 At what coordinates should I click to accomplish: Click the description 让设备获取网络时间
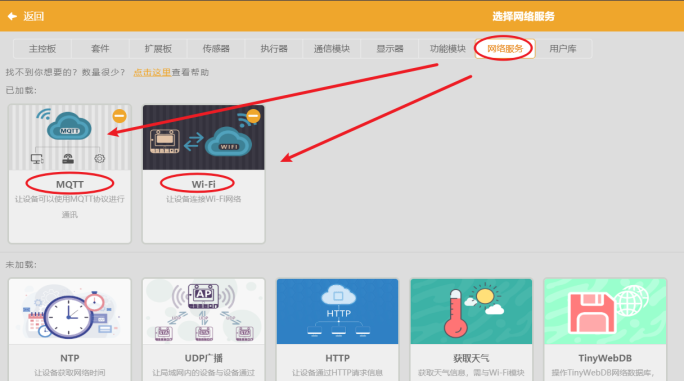(70, 373)
